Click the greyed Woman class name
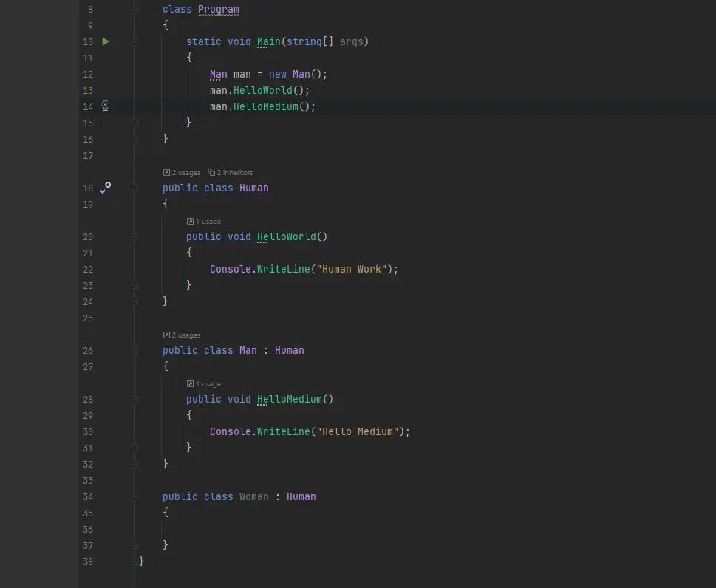 pyautogui.click(x=254, y=496)
